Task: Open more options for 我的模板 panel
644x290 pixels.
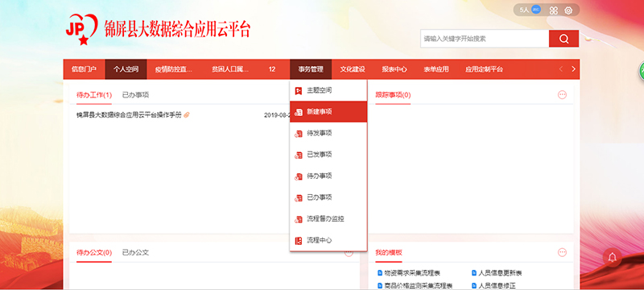Action: (562, 252)
